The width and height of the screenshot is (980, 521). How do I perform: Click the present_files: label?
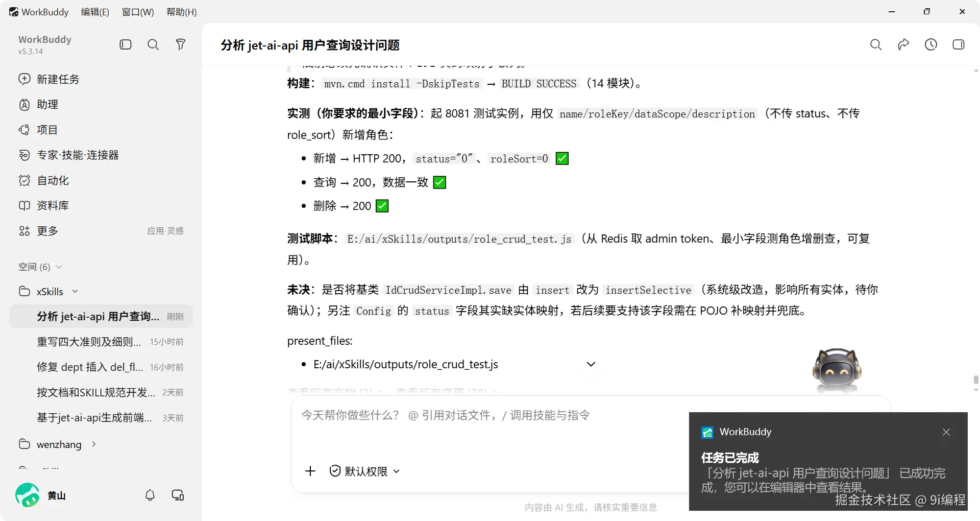320,341
